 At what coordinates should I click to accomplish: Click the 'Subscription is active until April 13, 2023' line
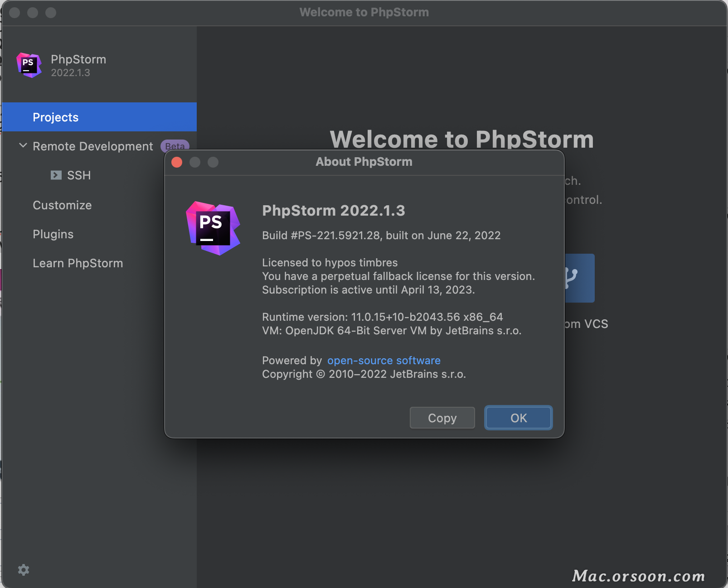pyautogui.click(x=369, y=290)
